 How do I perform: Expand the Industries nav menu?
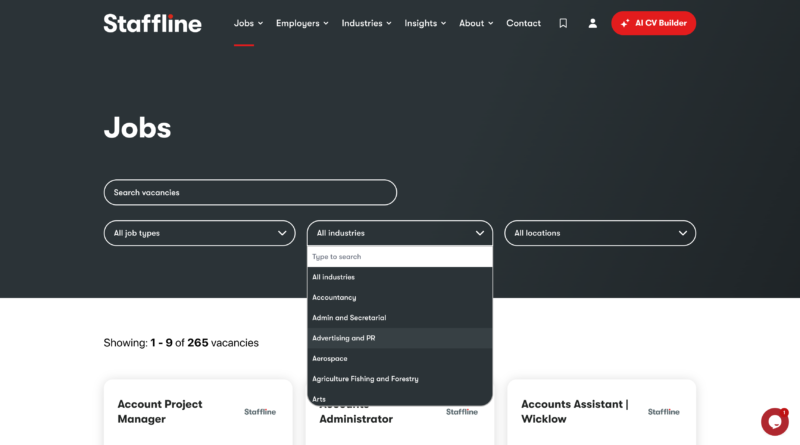pos(366,23)
